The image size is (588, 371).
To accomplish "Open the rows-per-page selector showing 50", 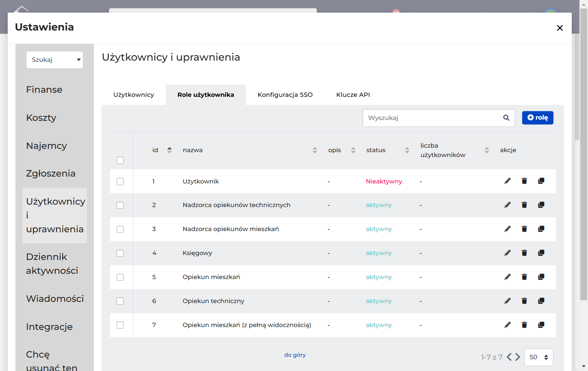I will coord(539,357).
